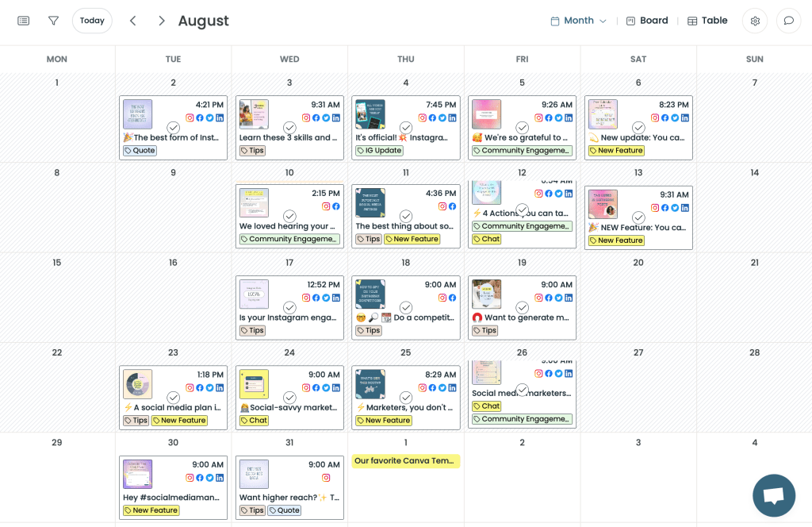This screenshot has width=812, height=527.
Task: Toggle the approval checkmark on August 2 post
Action: 173,128
